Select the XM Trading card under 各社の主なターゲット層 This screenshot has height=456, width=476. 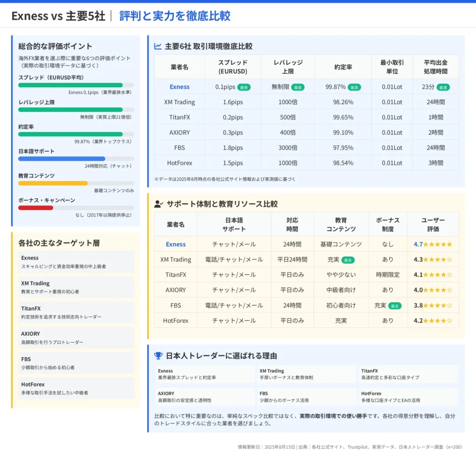coord(76,287)
